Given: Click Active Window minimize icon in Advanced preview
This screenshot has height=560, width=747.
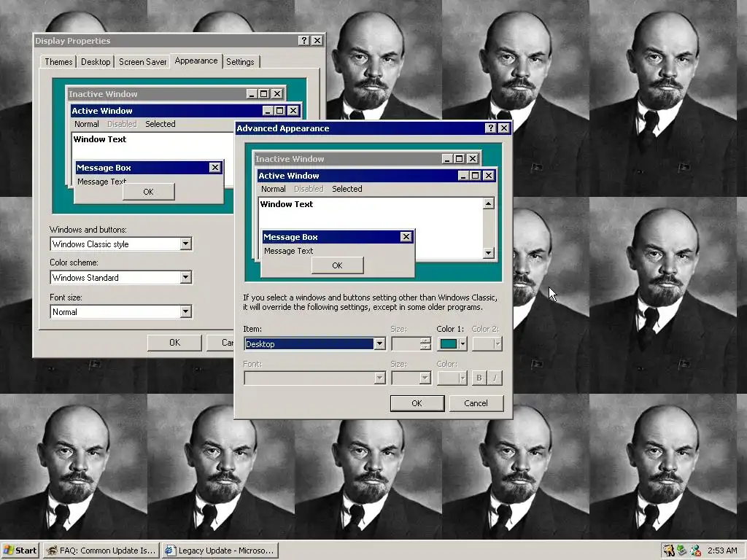Looking at the screenshot, I should [x=463, y=176].
